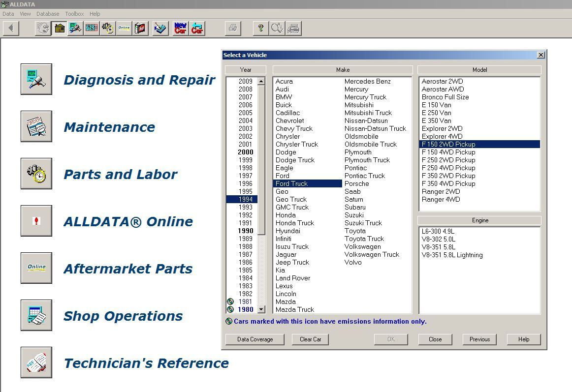Open Technician's Reference icon button
572x392 pixels.
[36, 362]
